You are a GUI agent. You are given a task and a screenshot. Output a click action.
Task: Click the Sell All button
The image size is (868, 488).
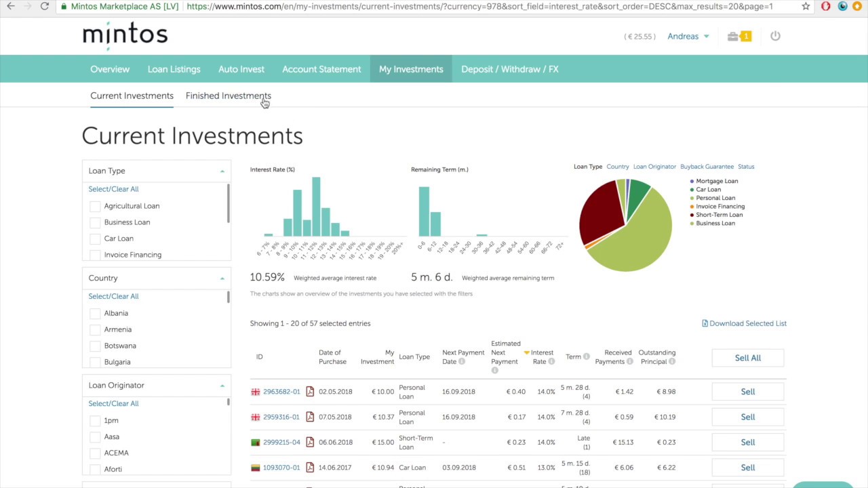pyautogui.click(x=748, y=358)
